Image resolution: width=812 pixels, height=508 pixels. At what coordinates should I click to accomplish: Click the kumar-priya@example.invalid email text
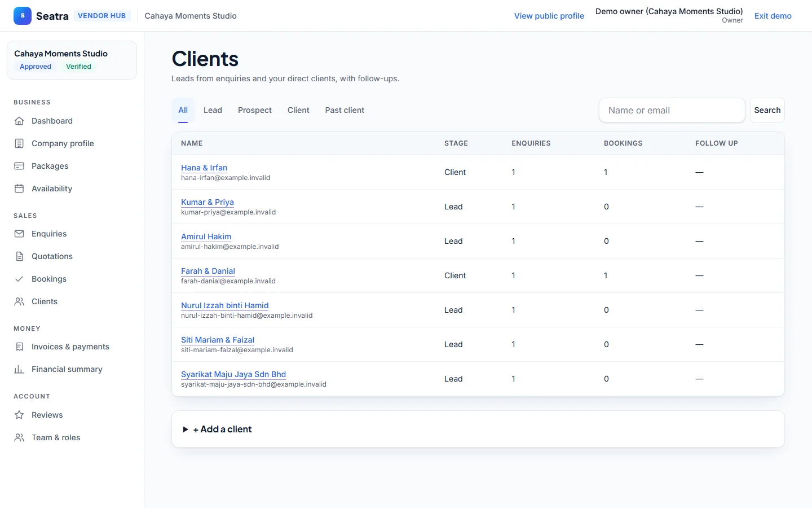(228, 212)
